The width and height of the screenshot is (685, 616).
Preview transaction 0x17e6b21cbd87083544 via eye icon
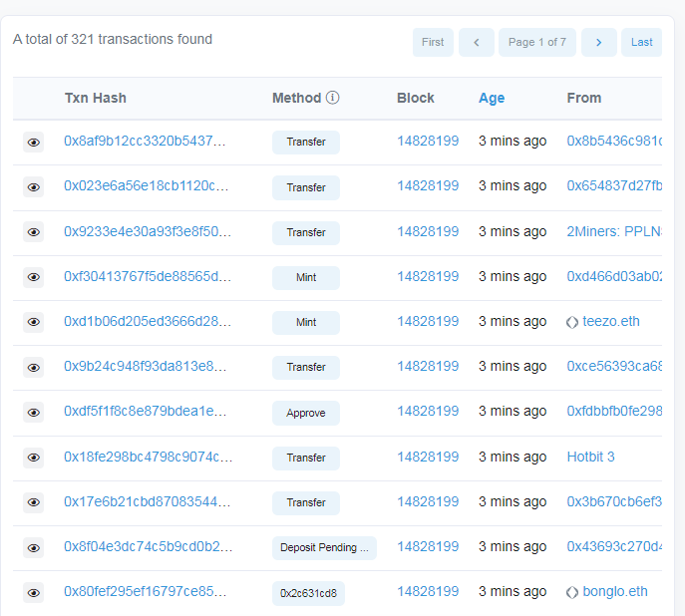[x=33, y=502]
